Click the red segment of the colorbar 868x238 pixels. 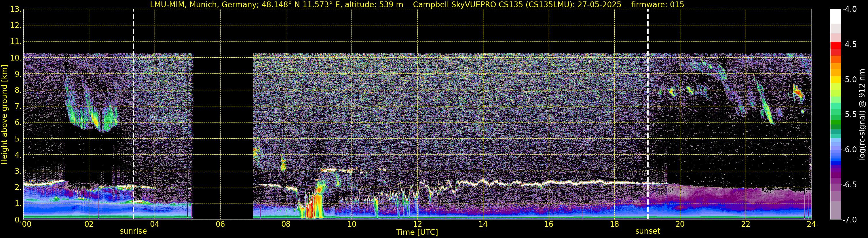click(x=836, y=45)
